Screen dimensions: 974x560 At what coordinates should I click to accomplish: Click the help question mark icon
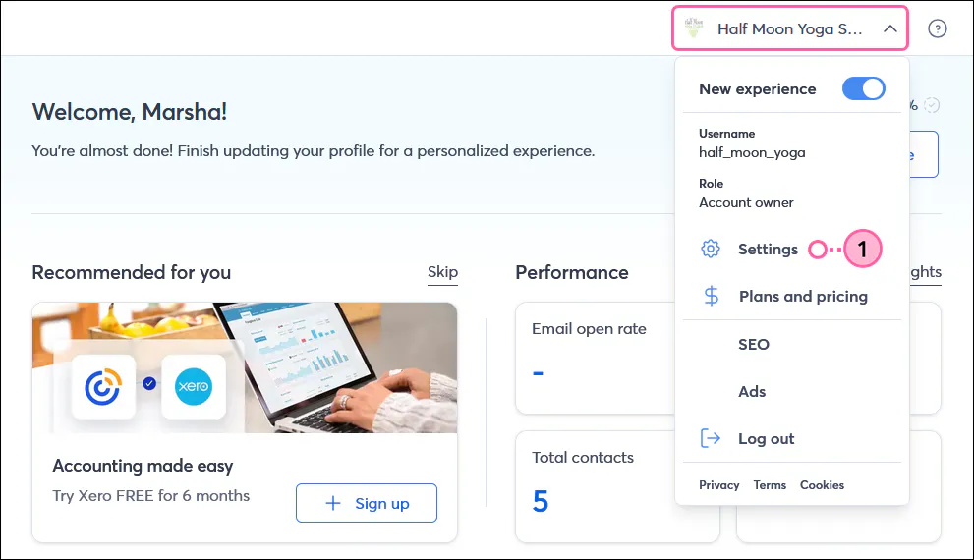coord(938,29)
